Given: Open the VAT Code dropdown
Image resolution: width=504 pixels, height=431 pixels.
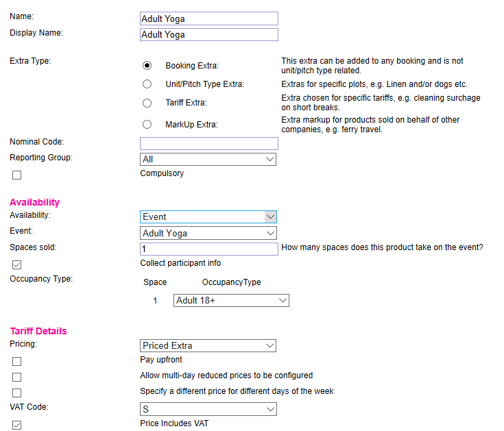Looking at the screenshot, I should click(x=208, y=409).
